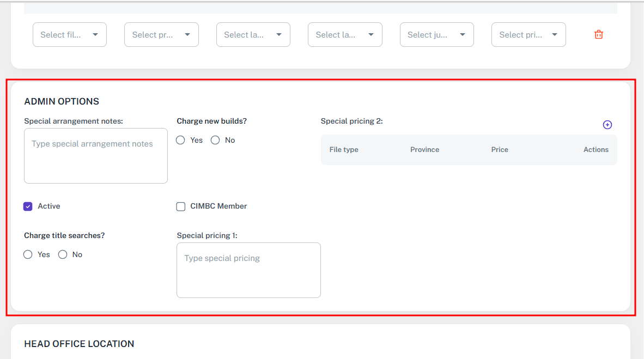The width and height of the screenshot is (644, 359).
Task: Choose No for Charge title searches
Action: pyautogui.click(x=63, y=255)
